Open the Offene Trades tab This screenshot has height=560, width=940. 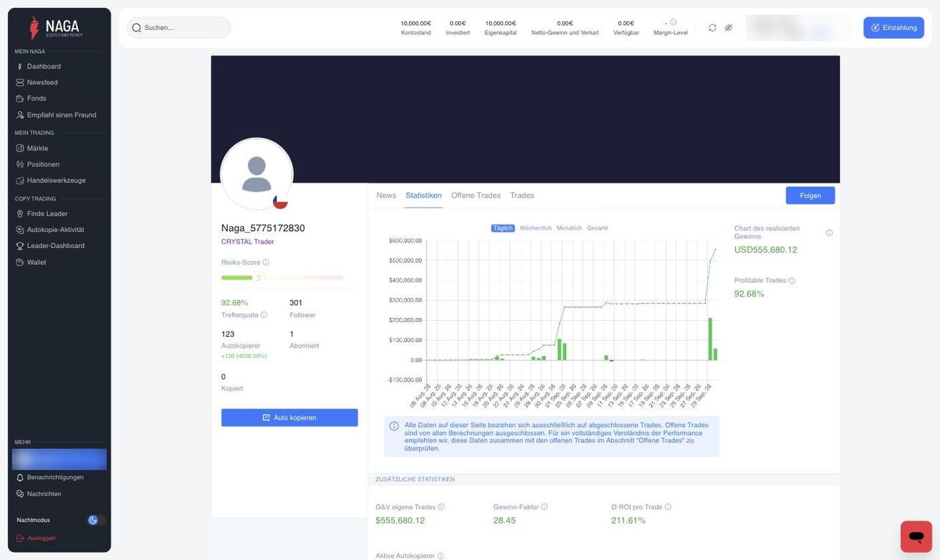click(x=476, y=195)
